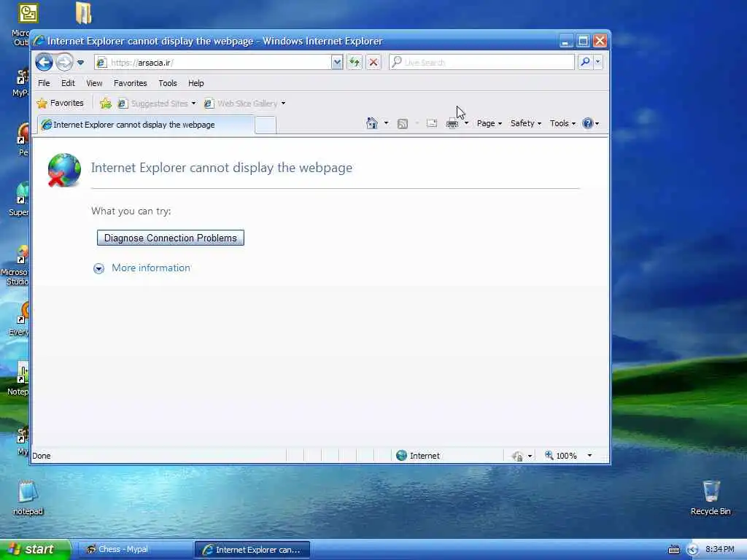Open the Favorites menu
This screenshot has width=747, height=560.
point(130,83)
